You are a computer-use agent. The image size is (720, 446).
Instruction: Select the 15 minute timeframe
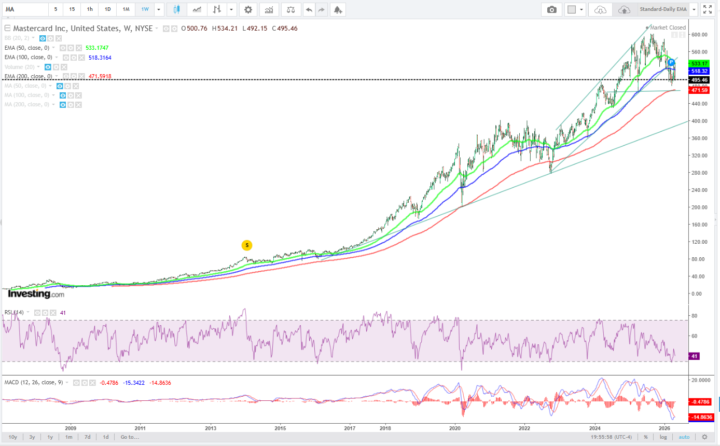pyautogui.click(x=72, y=9)
